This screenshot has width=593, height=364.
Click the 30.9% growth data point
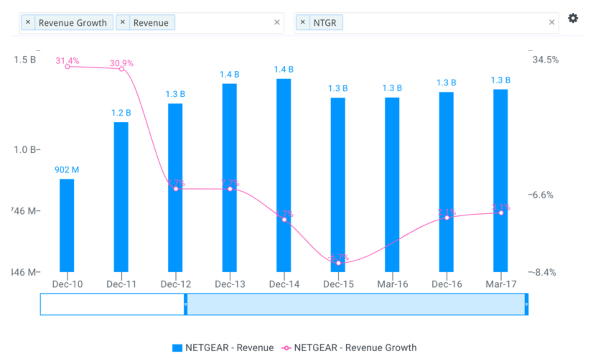click(122, 69)
